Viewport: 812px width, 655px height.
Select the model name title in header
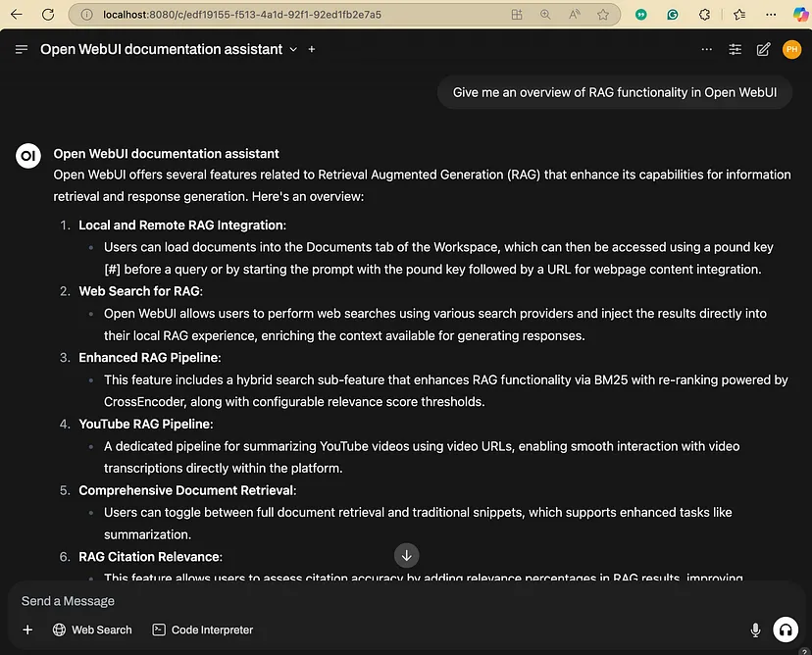(162, 49)
